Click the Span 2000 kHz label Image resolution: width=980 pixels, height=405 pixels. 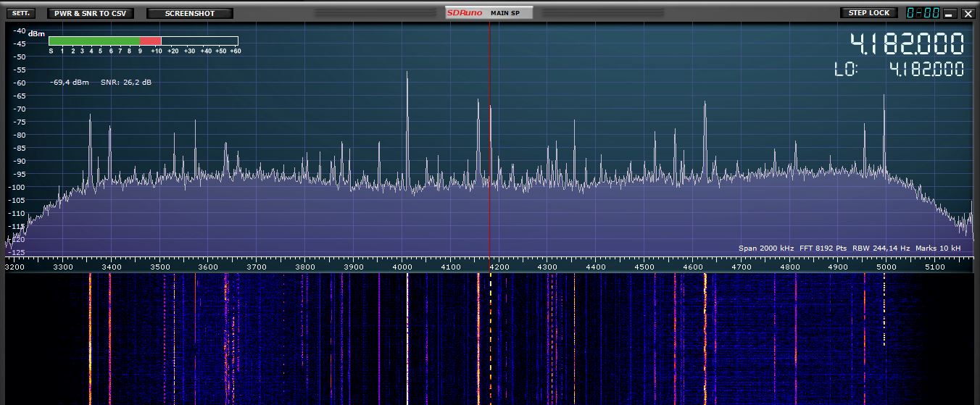(766, 249)
